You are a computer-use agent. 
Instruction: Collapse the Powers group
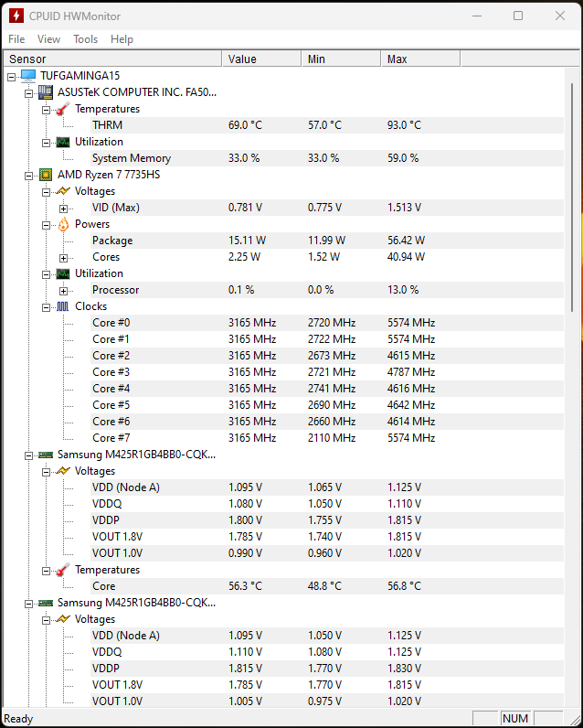(x=46, y=225)
